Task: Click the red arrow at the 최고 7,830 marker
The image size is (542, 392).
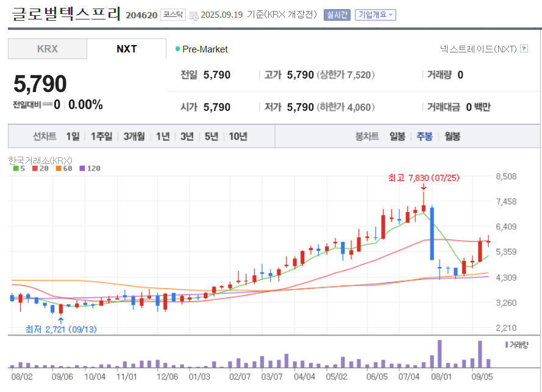Action: pos(423,187)
